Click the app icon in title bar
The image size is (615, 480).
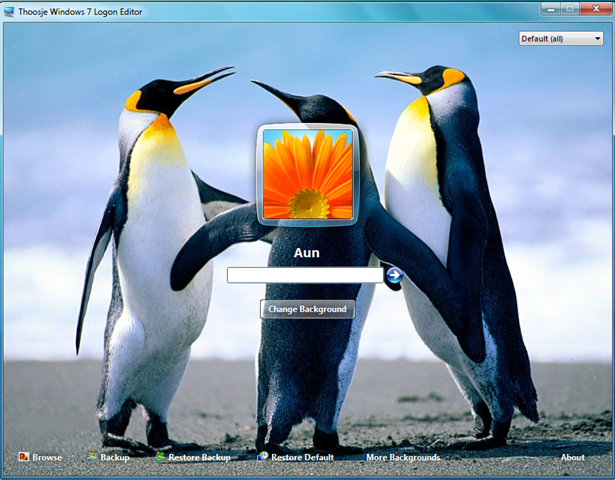[x=9, y=12]
